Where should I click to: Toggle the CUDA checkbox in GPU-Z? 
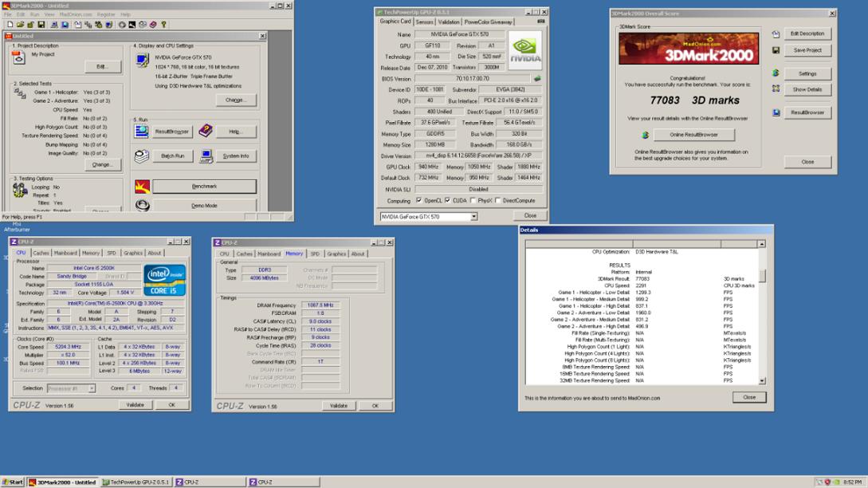click(447, 200)
